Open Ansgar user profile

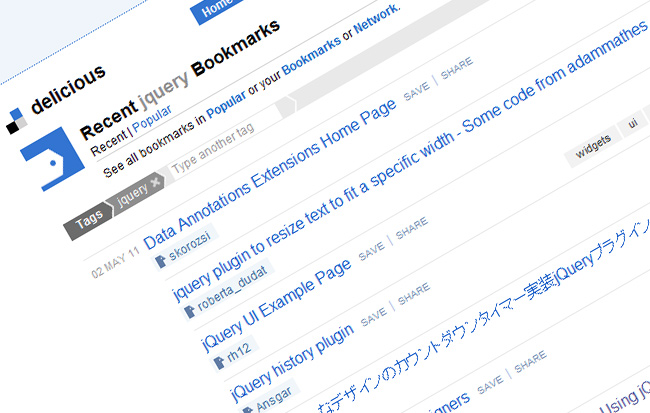(x=274, y=399)
